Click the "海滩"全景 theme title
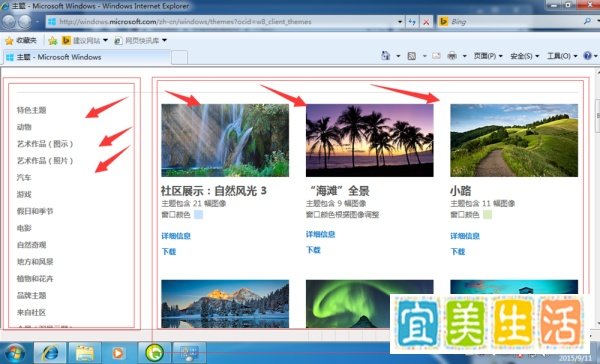 pyautogui.click(x=339, y=191)
